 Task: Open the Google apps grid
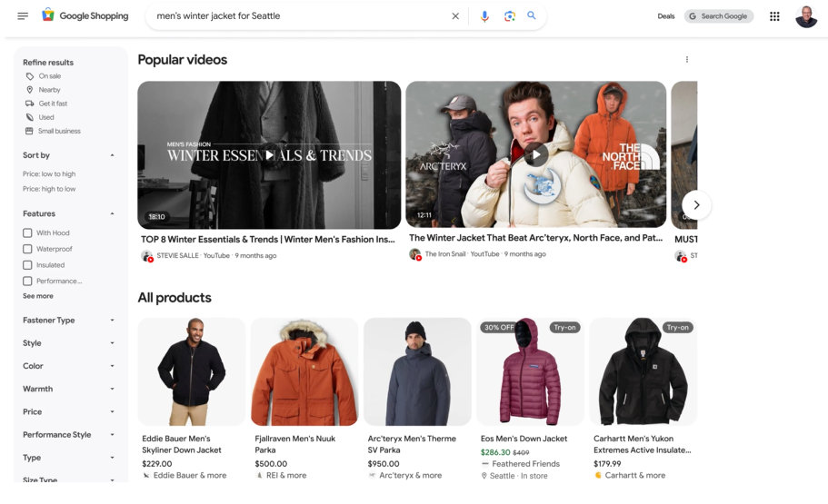(774, 16)
